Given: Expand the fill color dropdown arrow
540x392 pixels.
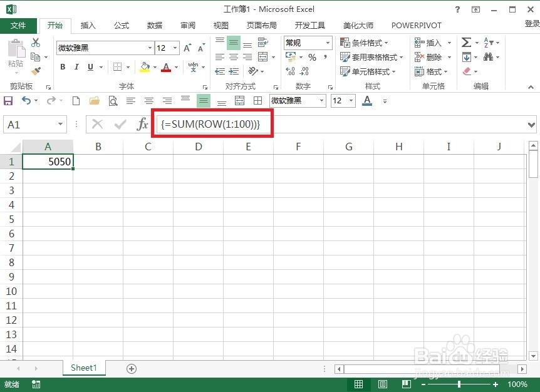Looking at the screenshot, I should click(155, 67).
